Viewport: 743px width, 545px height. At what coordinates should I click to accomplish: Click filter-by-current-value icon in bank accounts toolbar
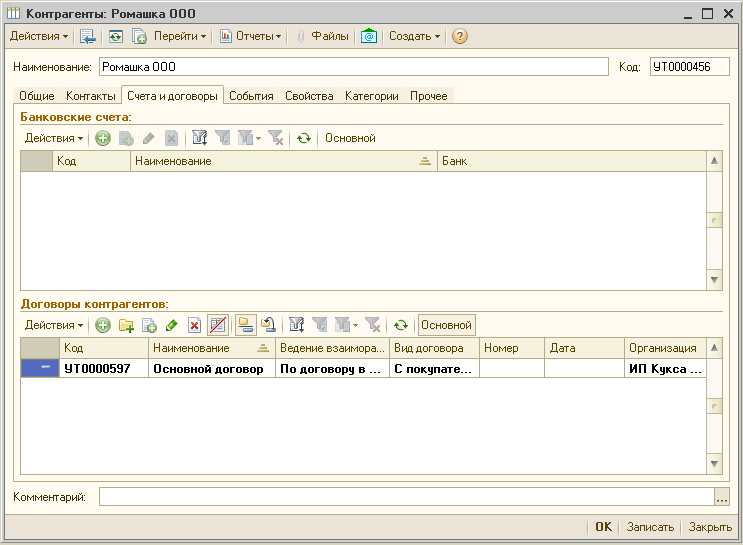199,138
